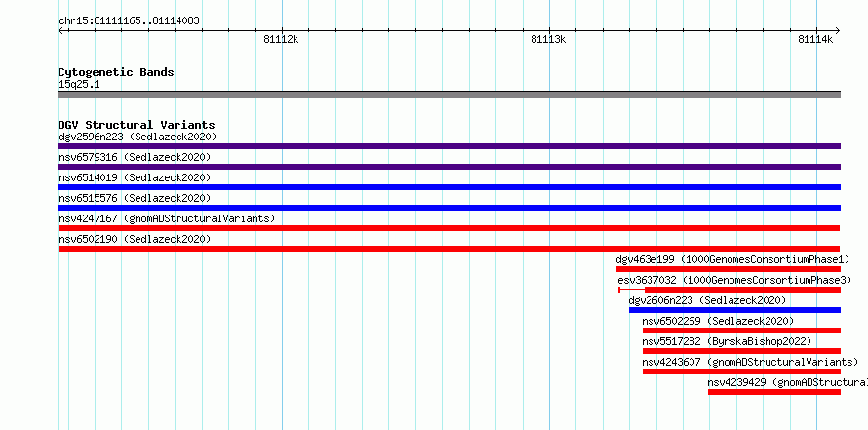Open the nsv6502269 (Sedlazeck2020) label

click(x=718, y=321)
